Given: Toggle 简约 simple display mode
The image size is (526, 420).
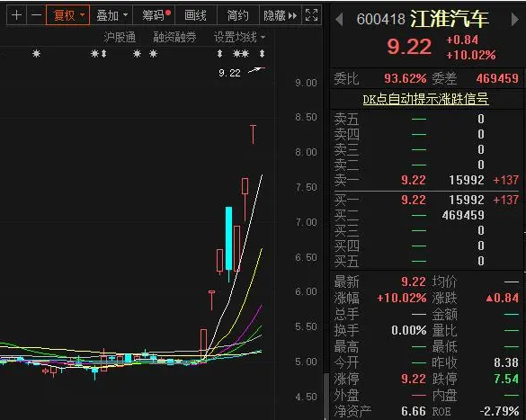Looking at the screenshot, I should (x=238, y=15).
